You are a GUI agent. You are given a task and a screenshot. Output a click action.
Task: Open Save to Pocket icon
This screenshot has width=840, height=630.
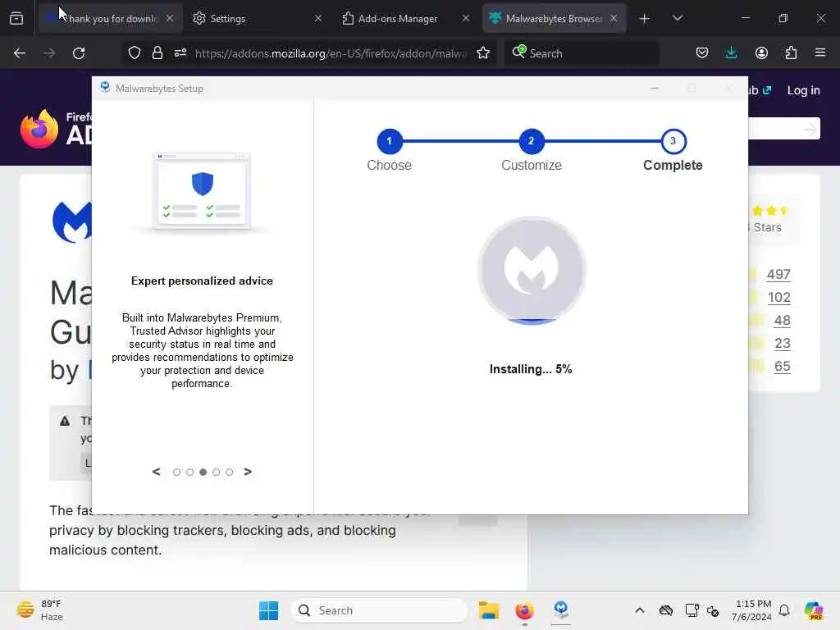point(702,53)
